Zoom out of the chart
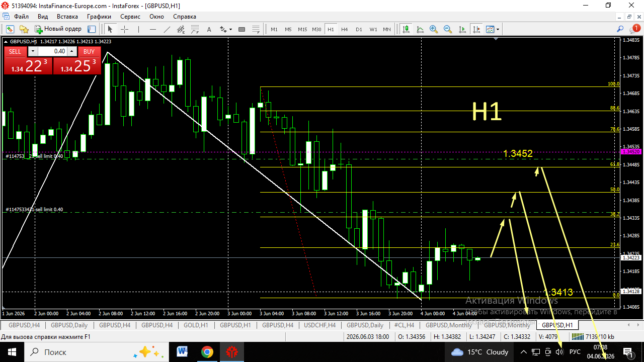 coord(448,29)
